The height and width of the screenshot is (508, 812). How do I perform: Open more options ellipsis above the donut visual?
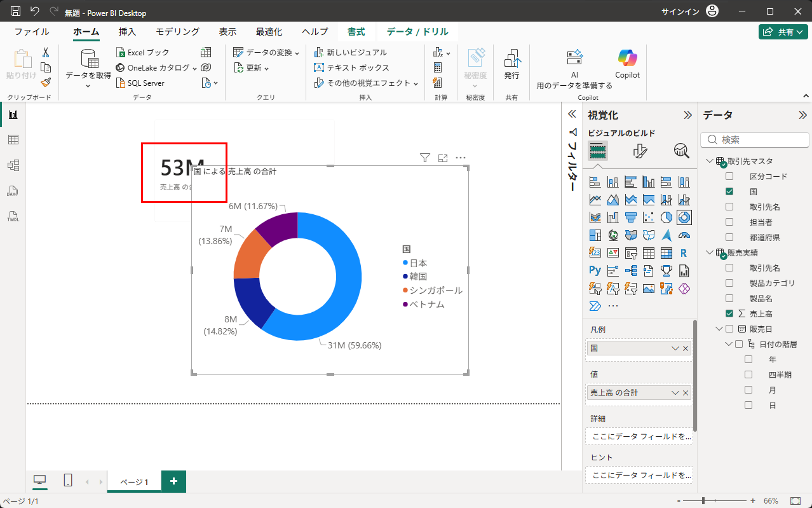(461, 158)
